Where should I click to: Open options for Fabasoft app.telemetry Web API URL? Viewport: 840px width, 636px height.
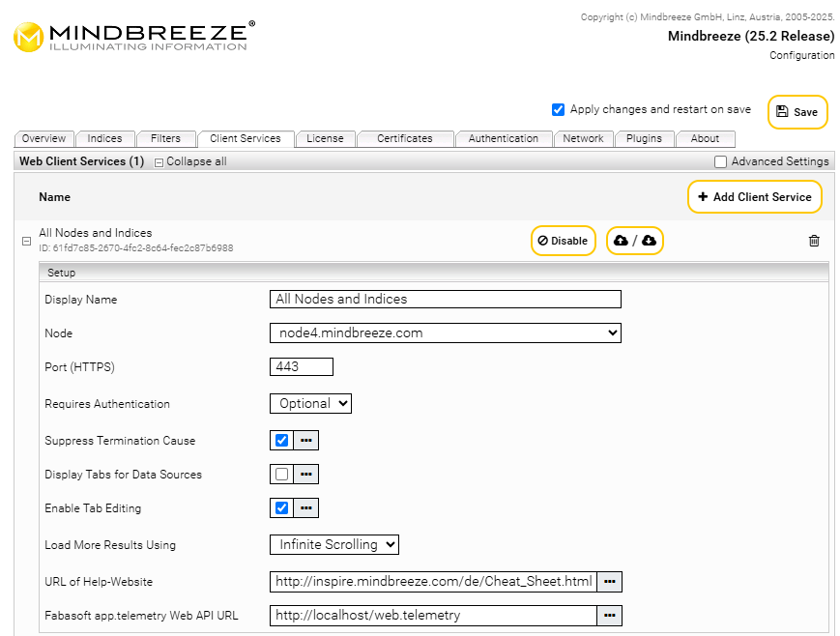pyautogui.click(x=610, y=615)
